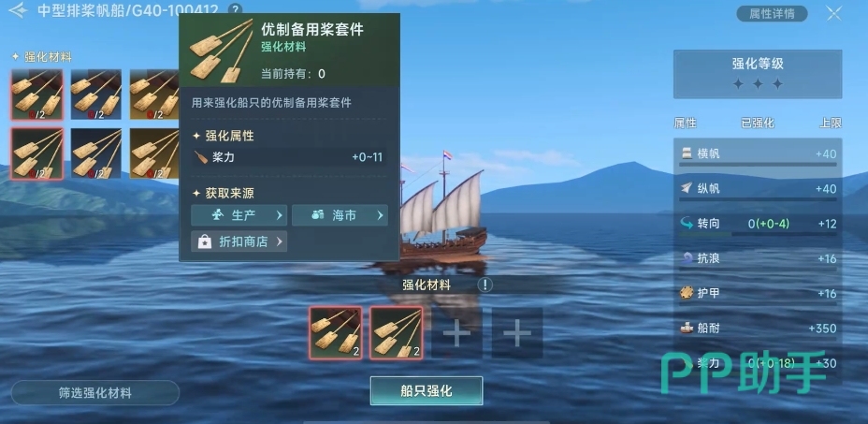Click the 转向 steering attribute row icon
The image size is (868, 424).
687,224
